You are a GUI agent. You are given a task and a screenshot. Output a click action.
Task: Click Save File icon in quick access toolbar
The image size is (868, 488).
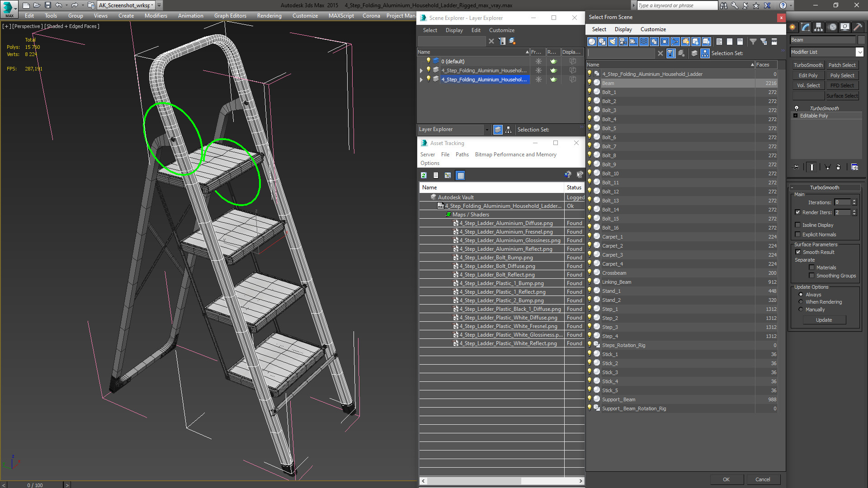(47, 5)
